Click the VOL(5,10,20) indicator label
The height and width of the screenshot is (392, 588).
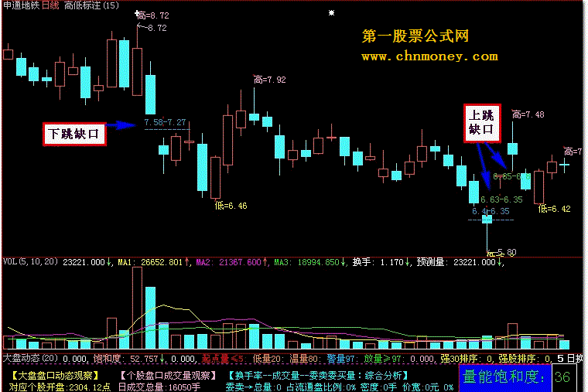pos(31,262)
